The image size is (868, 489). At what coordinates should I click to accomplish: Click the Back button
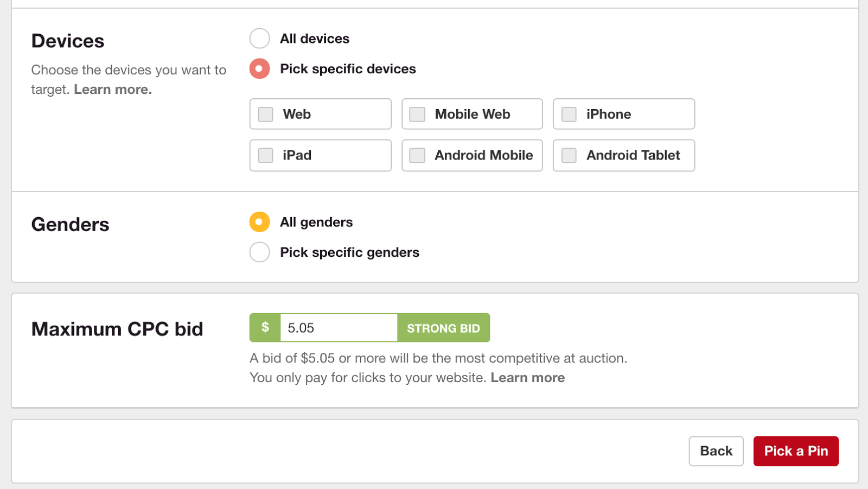pos(716,451)
